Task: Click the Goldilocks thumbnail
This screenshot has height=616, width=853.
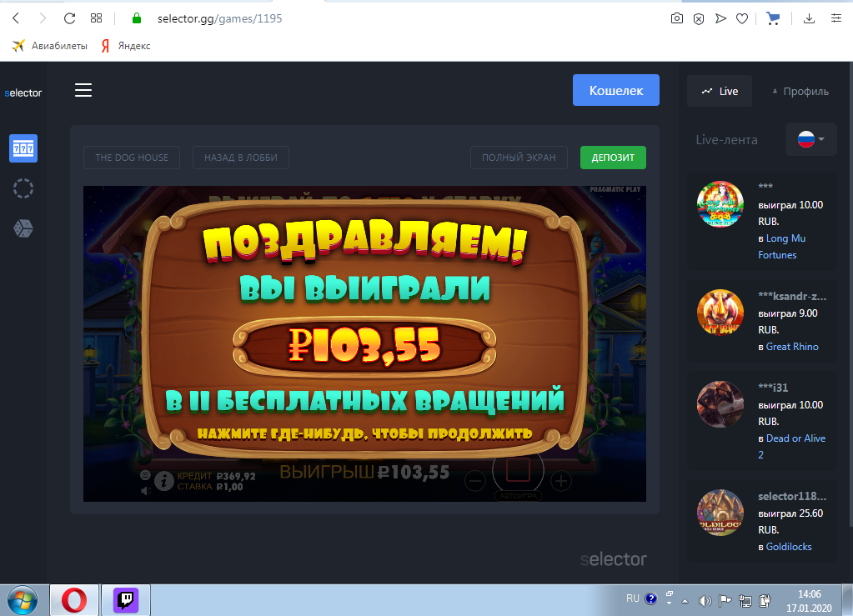Action: [x=720, y=512]
